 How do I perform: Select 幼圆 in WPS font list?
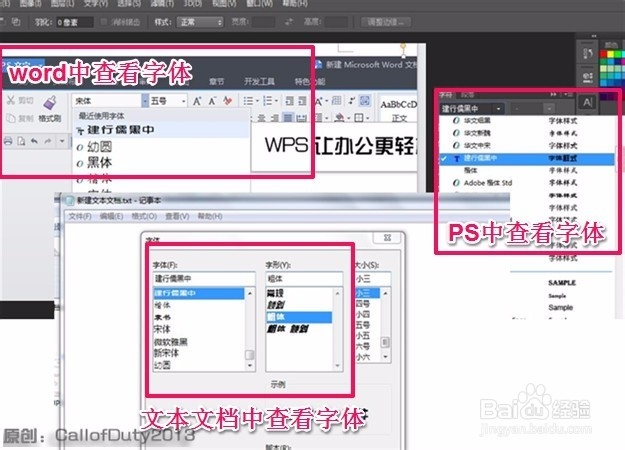[x=161, y=147]
